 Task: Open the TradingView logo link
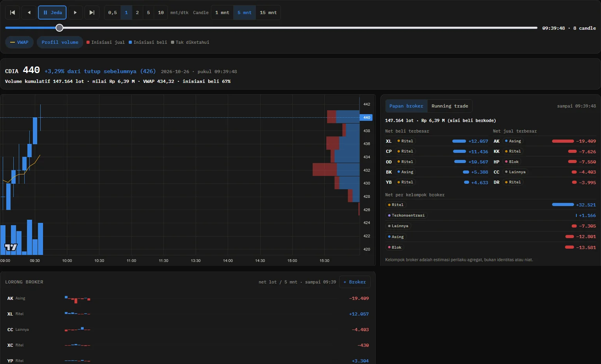11,247
